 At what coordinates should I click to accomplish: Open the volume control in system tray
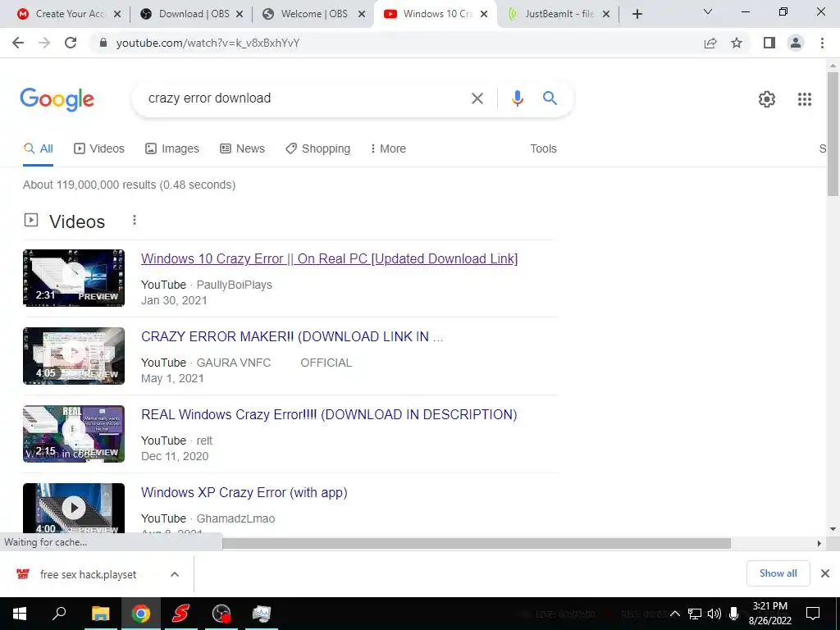coord(714,614)
